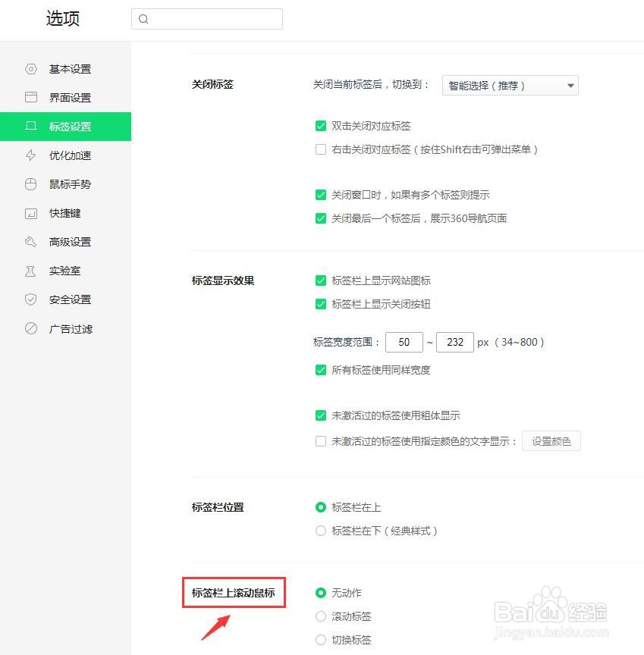Screen dimensions: 644x655
Task: Click the 优化加速 gear icon
Action: pos(31,155)
